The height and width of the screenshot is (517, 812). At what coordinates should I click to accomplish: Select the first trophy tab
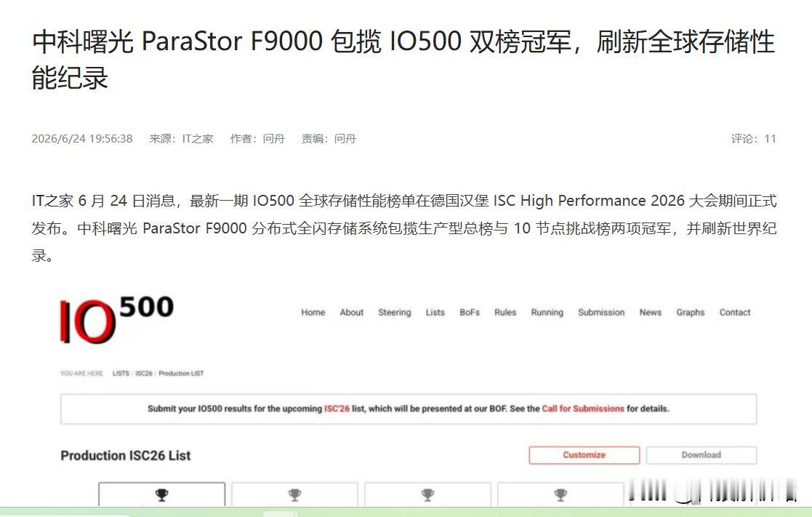pos(161,494)
